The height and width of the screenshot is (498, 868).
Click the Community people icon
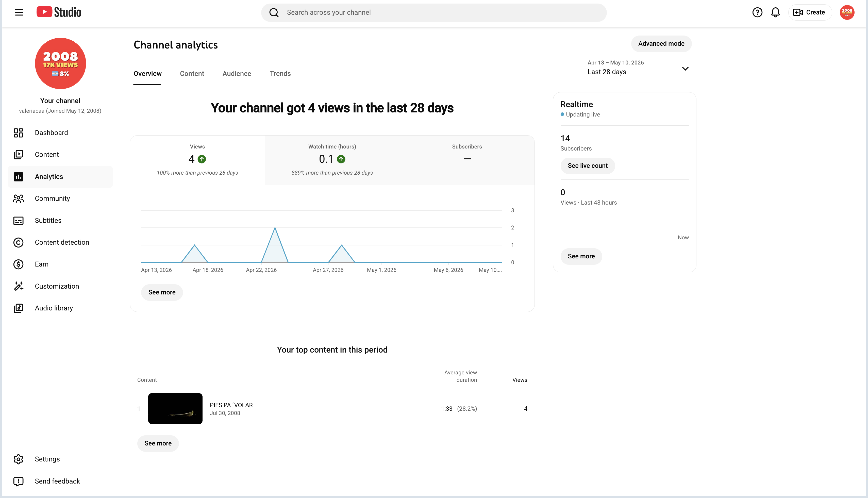[x=19, y=199]
